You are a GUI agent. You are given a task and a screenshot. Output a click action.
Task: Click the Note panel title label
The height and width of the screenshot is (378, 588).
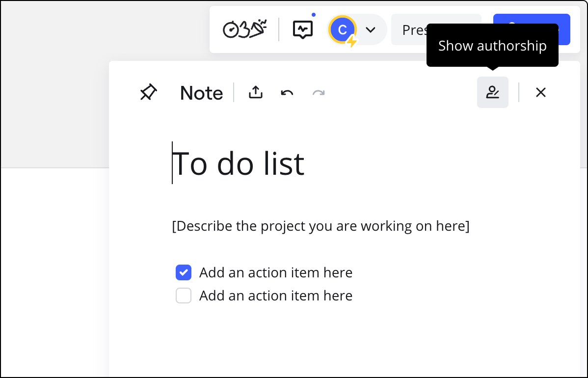tap(201, 93)
